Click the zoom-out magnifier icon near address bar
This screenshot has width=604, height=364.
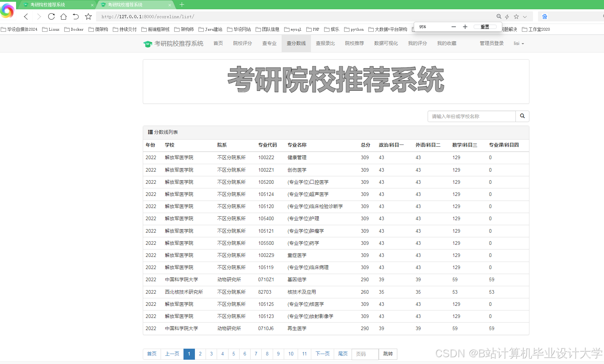click(x=499, y=16)
